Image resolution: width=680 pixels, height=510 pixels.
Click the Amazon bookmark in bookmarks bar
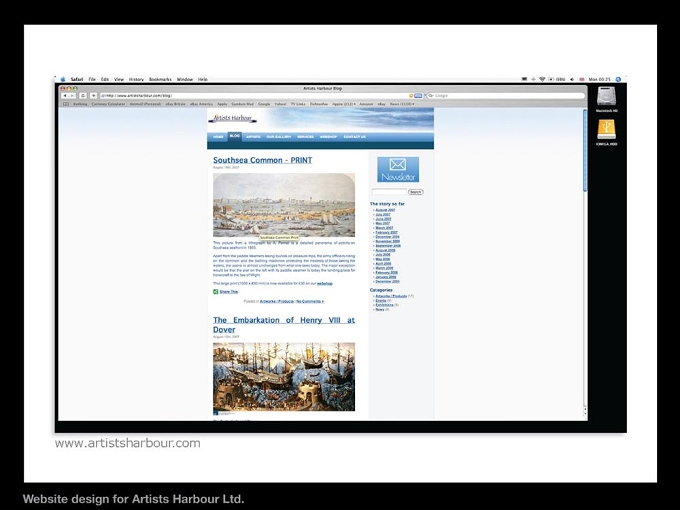[366, 104]
